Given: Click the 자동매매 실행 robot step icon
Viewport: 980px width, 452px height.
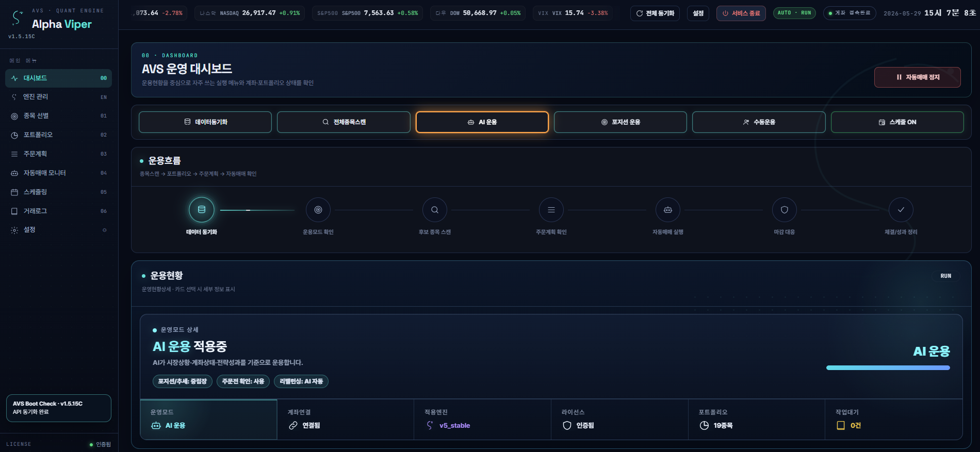Looking at the screenshot, I should click(x=668, y=210).
